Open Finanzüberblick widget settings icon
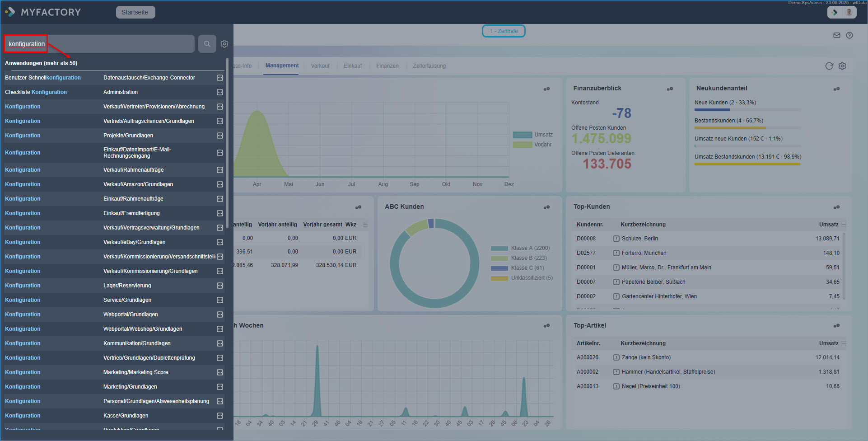The width and height of the screenshot is (868, 441). (x=670, y=89)
